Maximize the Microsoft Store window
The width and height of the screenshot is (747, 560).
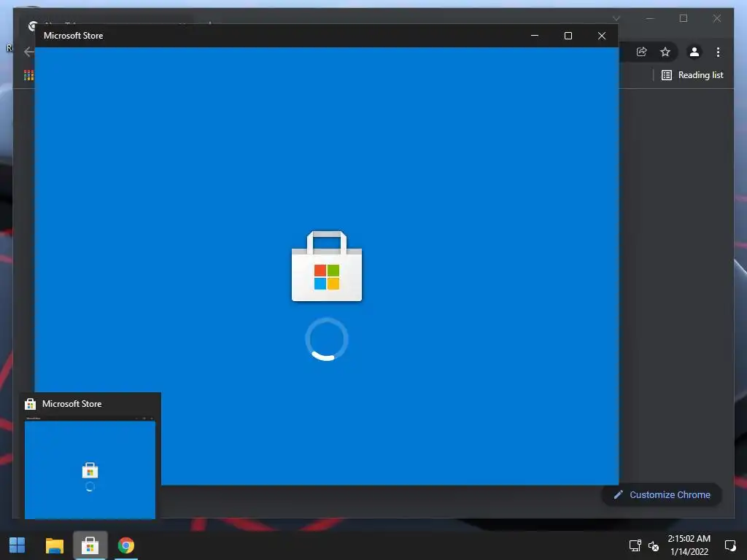click(x=568, y=36)
